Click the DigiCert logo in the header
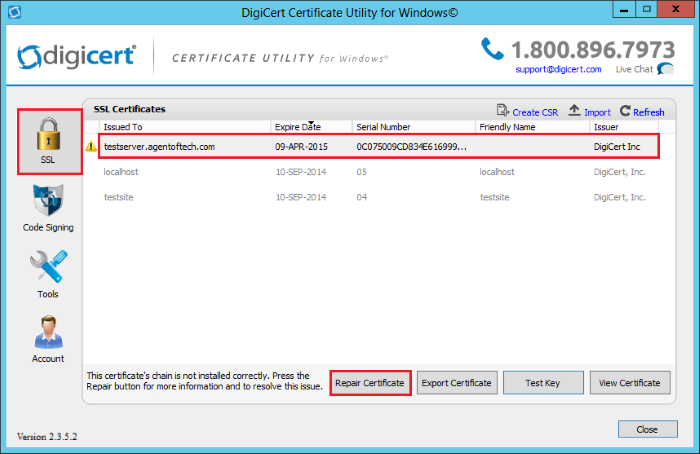This screenshot has height=454, width=700. click(76, 57)
